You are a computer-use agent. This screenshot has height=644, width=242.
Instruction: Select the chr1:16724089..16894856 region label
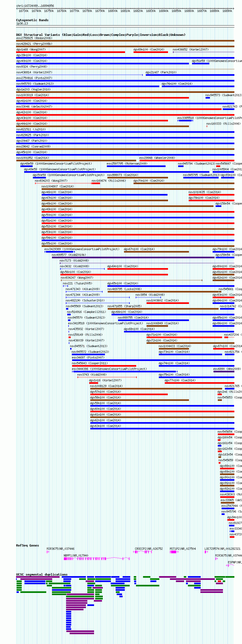[35, 6]
